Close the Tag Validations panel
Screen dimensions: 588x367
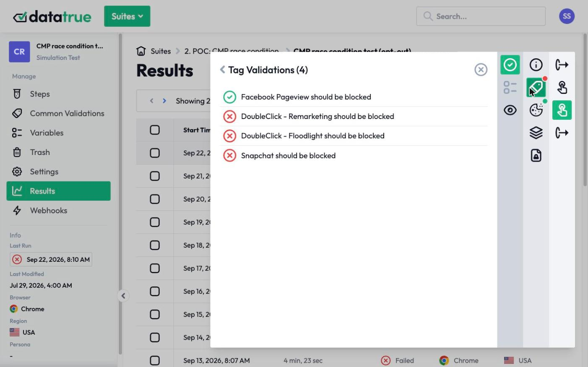pos(481,70)
